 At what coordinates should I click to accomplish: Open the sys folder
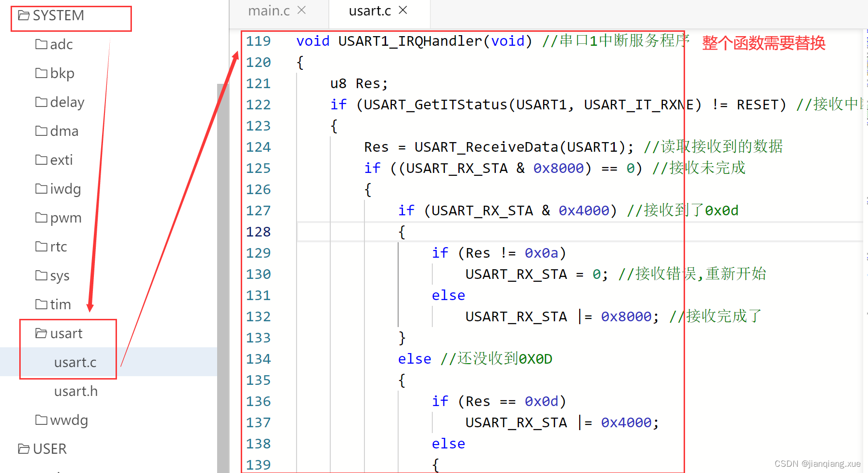pos(52,276)
